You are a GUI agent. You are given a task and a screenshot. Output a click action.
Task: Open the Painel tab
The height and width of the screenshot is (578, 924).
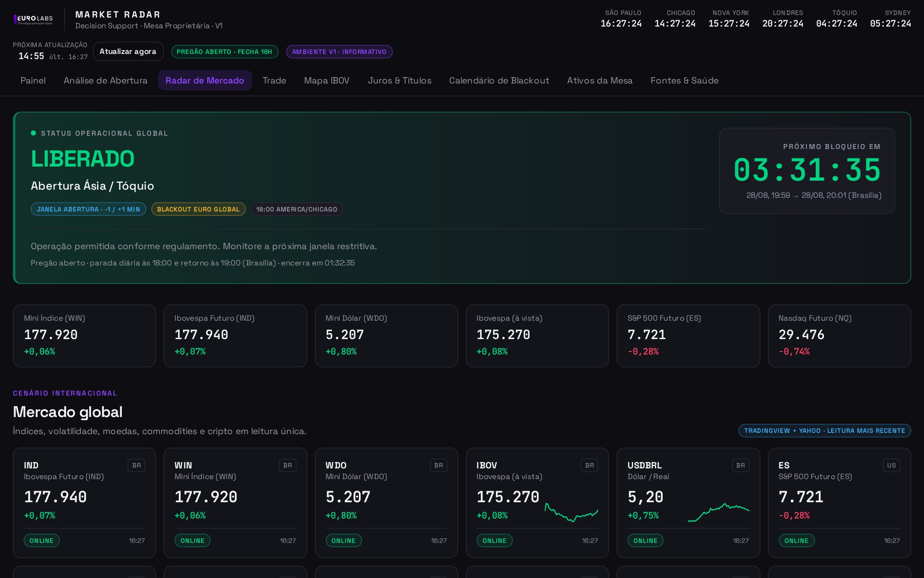[x=33, y=80]
